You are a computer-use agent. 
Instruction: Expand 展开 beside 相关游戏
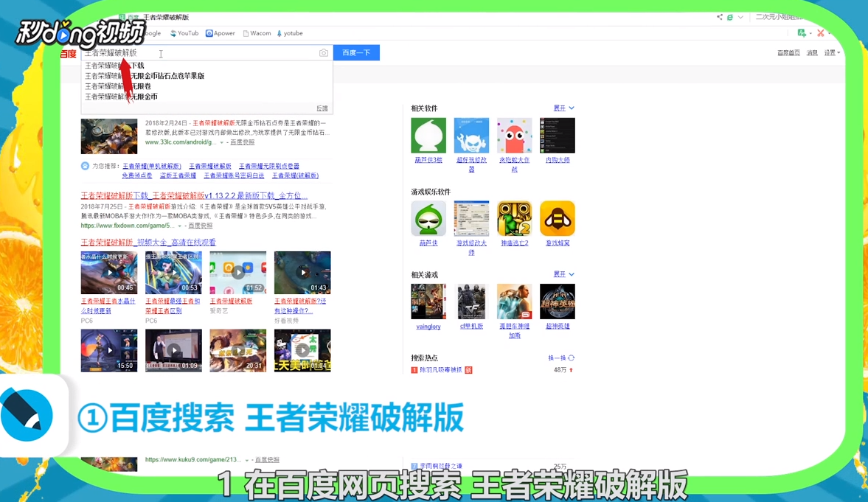click(564, 274)
